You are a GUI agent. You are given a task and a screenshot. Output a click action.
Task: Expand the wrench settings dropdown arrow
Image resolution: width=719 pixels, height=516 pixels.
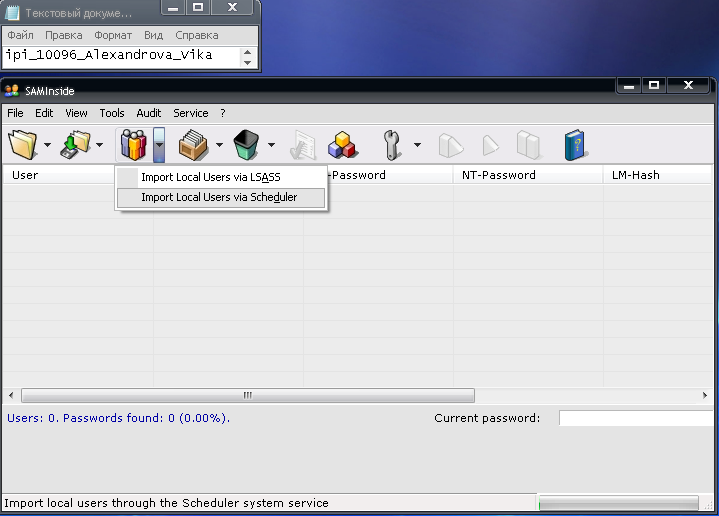click(417, 145)
